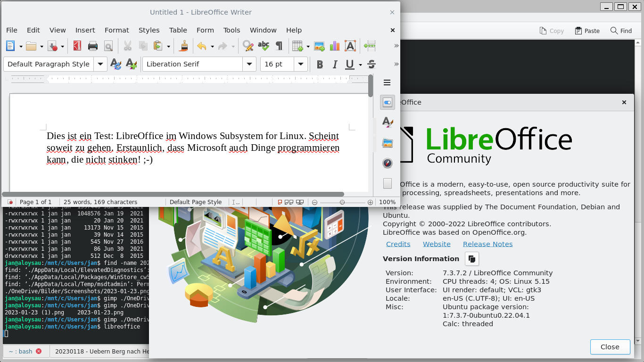Open the Sidebar Settings hamburger menu
Viewport: 644px width, 362px height.
tap(387, 82)
